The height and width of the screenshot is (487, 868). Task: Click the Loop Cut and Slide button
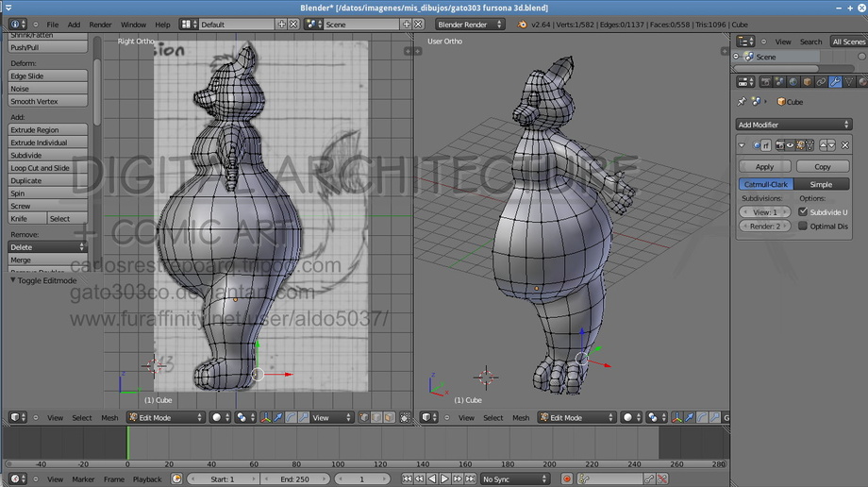pyautogui.click(x=40, y=168)
